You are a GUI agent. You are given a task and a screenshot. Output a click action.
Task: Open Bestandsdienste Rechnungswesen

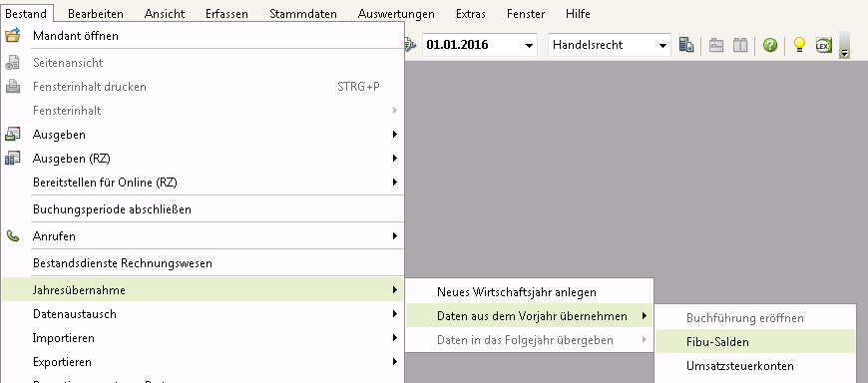pos(203,263)
